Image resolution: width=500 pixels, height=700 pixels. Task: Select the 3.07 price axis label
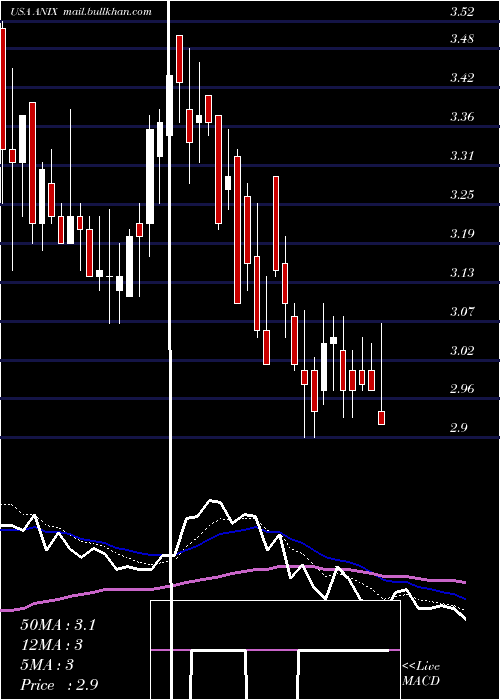point(462,311)
